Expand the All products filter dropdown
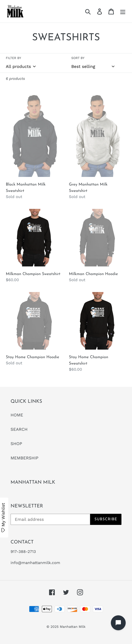132x644 pixels. [21, 66]
